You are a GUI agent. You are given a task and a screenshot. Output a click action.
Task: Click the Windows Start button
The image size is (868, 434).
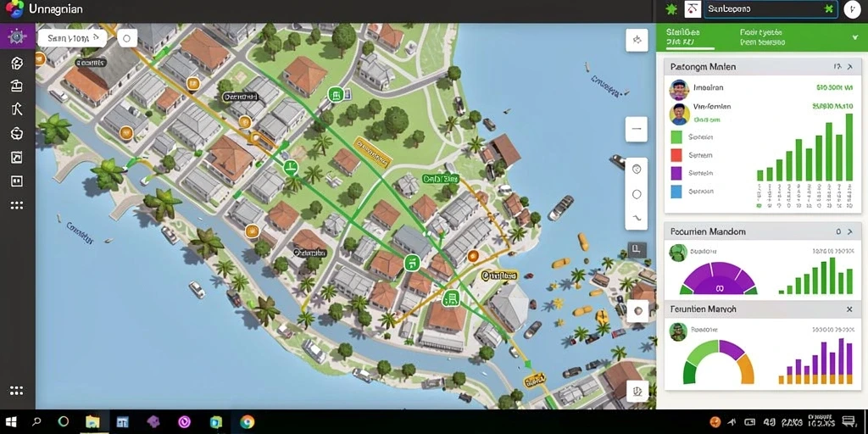pos(10,422)
